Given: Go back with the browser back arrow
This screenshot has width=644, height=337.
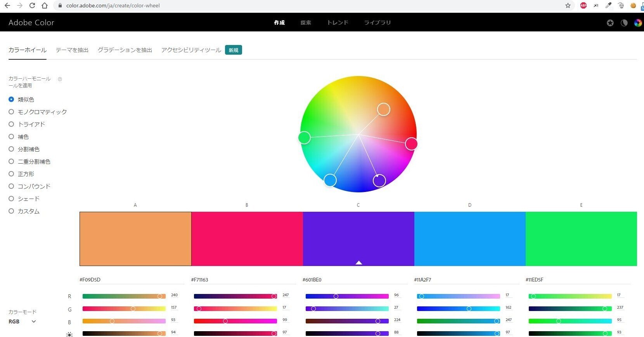Looking at the screenshot, I should [7, 5].
